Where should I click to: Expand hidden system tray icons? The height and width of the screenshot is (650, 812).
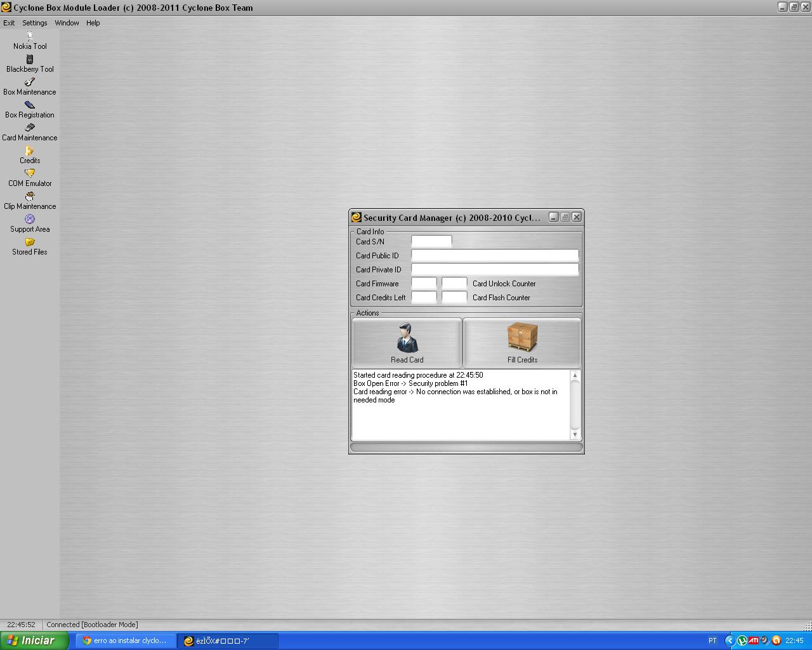pyautogui.click(x=730, y=640)
